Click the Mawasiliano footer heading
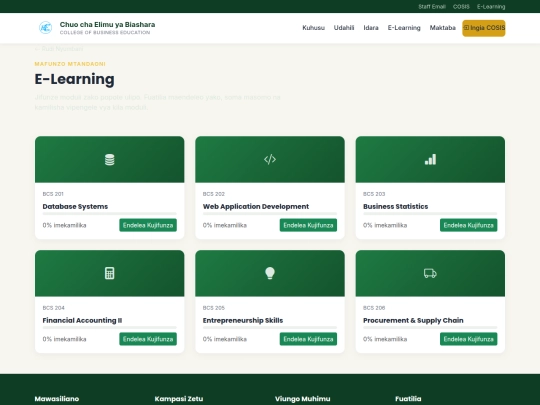 [x=57, y=399]
